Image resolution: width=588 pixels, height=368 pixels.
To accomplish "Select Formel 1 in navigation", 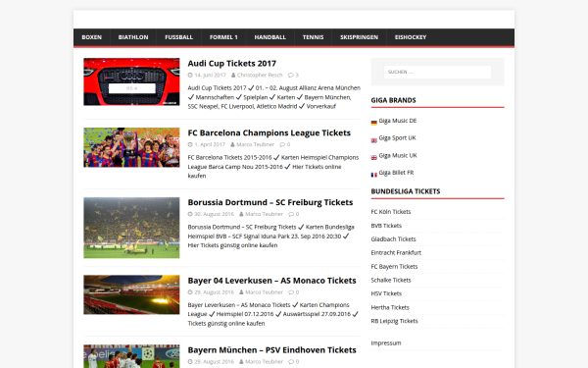I will (x=223, y=37).
